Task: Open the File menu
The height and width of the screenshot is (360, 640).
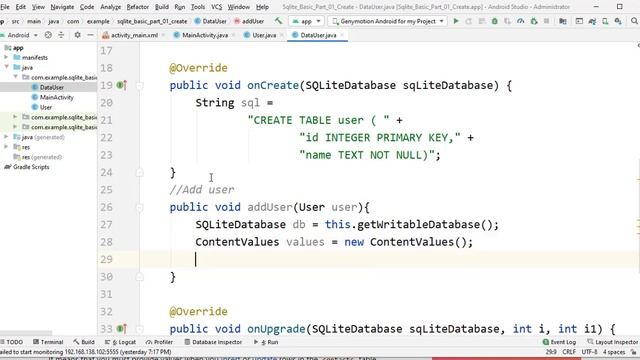Action: (5, 7)
